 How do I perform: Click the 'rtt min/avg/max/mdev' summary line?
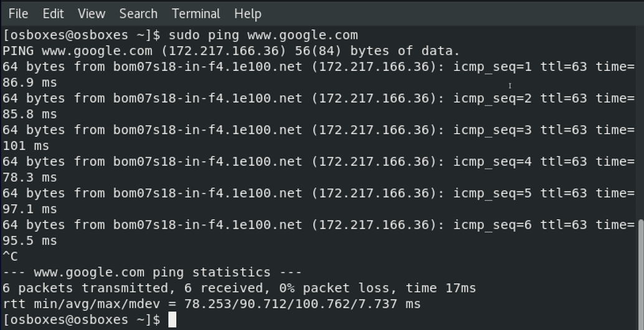click(212, 304)
